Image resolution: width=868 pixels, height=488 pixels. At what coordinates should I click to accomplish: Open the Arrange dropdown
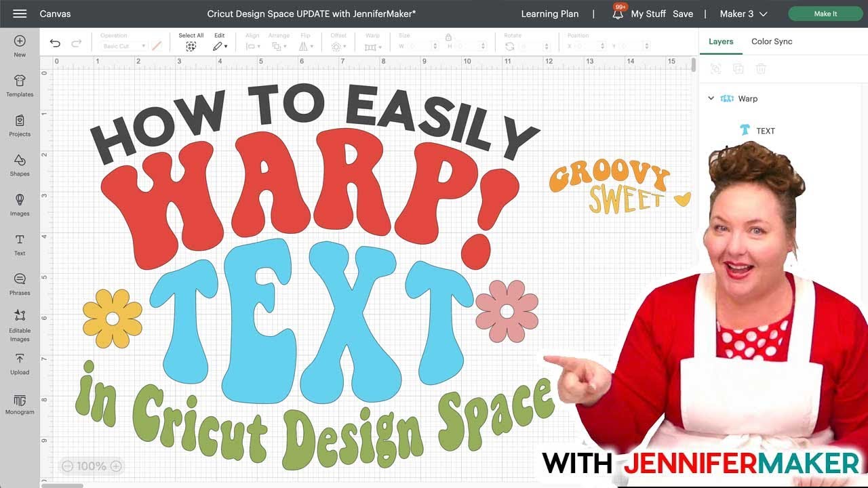point(279,47)
